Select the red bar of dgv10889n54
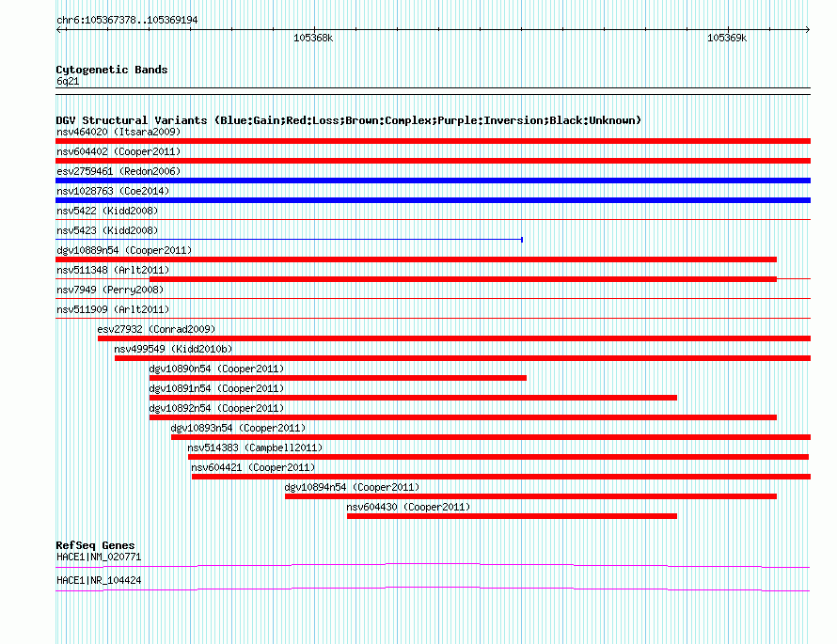The width and height of the screenshot is (837, 644). [416, 259]
